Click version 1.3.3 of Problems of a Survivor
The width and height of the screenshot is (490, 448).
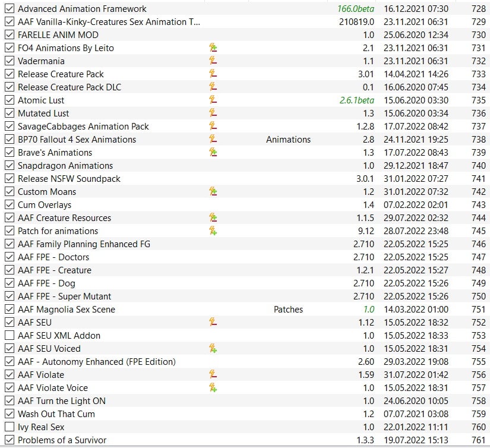tap(365, 440)
